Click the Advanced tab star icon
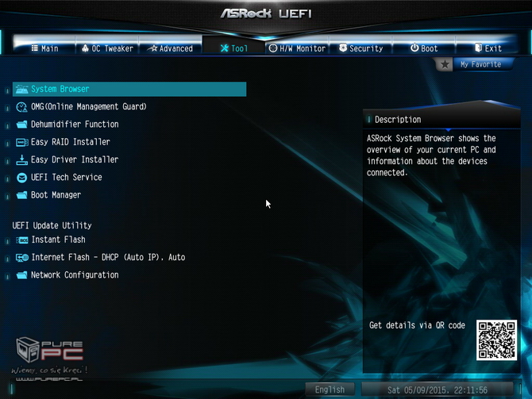Image resolution: width=532 pixels, height=399 pixels. pos(153,48)
